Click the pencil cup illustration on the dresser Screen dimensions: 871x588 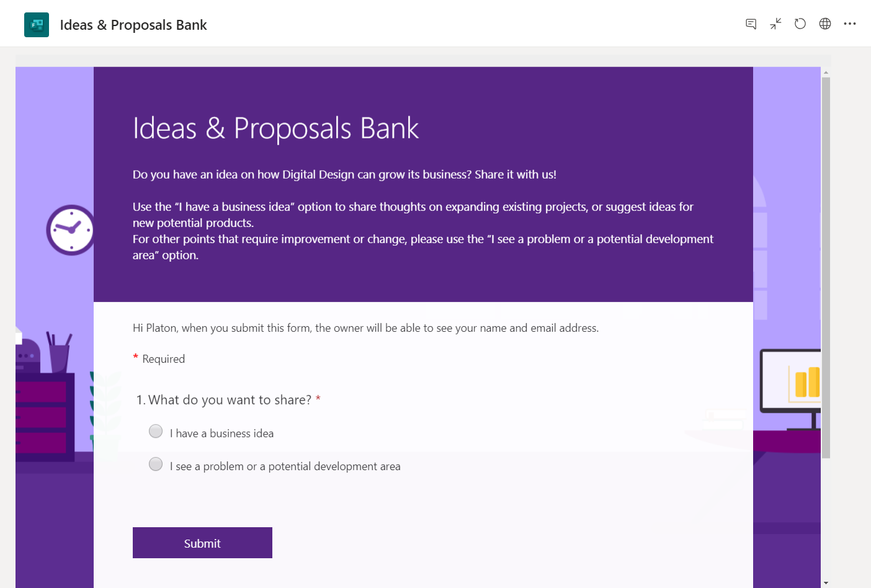(x=59, y=354)
